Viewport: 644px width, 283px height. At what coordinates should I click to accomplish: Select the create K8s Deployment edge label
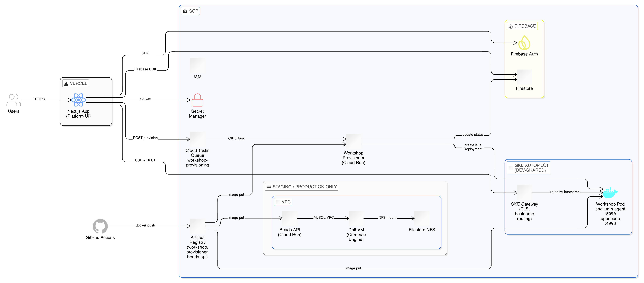tap(473, 147)
